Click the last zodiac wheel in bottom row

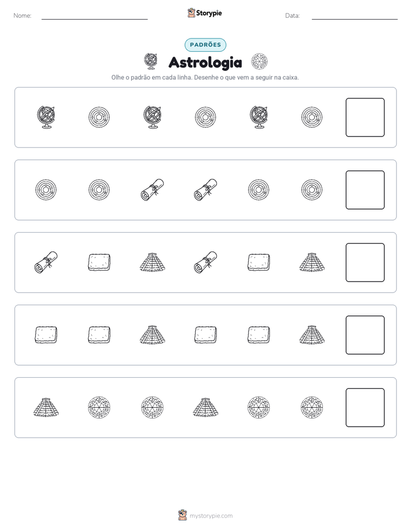pos(312,408)
